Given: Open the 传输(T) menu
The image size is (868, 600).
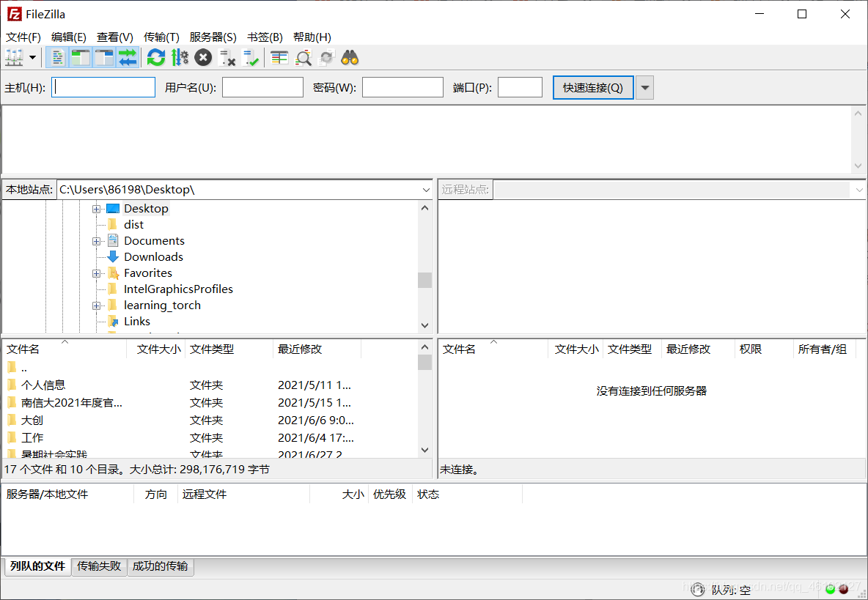Looking at the screenshot, I should [x=161, y=37].
